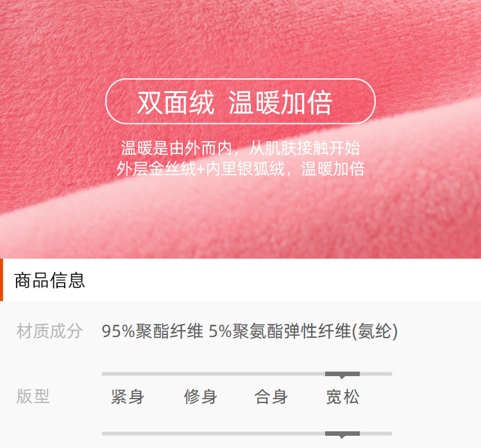Click the 双面绒 温暖加倍 rounded banner
481x448 pixels.
(240, 101)
